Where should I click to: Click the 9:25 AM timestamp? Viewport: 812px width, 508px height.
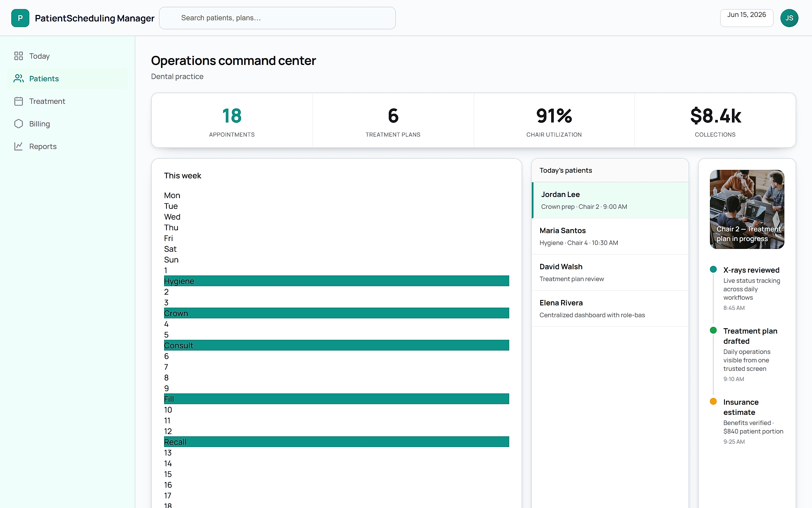pos(734,442)
